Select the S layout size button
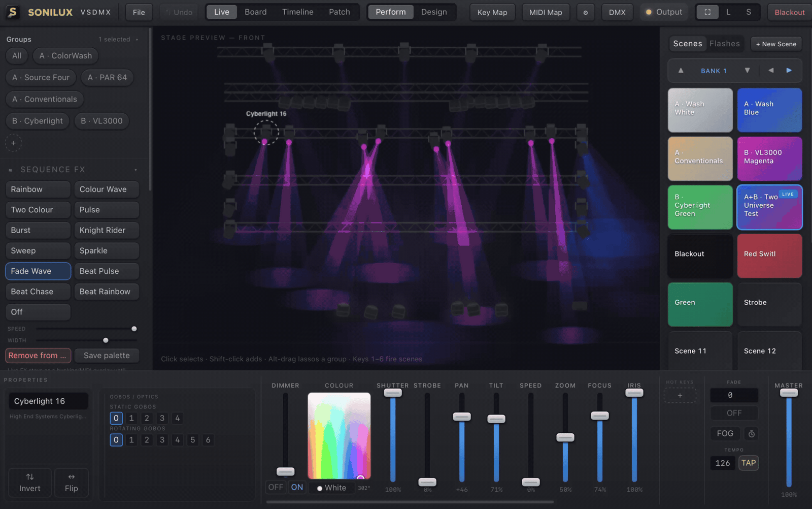 [749, 12]
